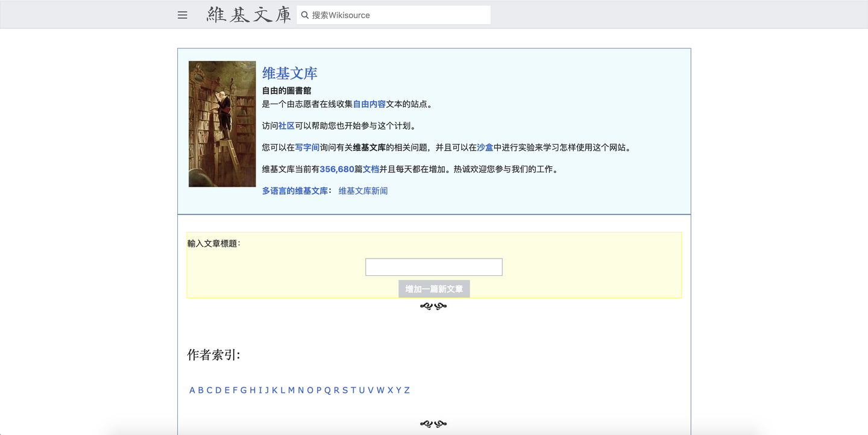Select letter Q in the author index
868x435 pixels.
point(327,390)
